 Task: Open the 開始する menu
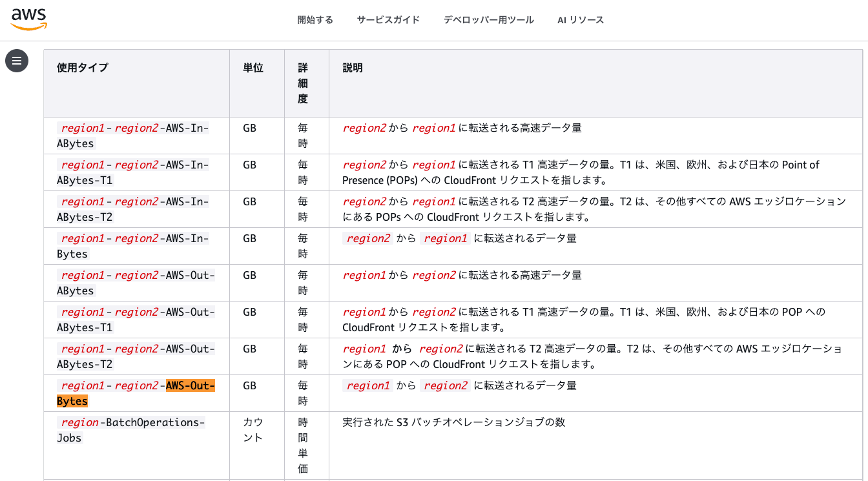pyautogui.click(x=315, y=20)
